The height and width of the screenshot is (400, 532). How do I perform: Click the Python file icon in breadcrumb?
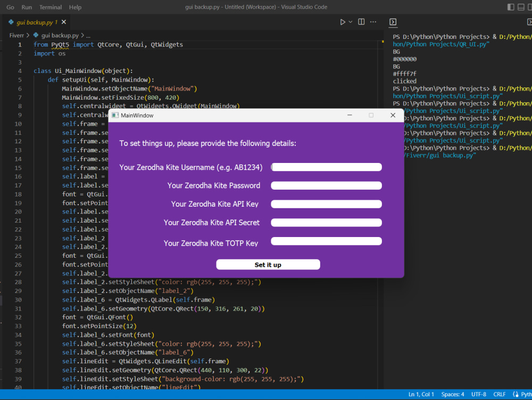[x=36, y=35]
